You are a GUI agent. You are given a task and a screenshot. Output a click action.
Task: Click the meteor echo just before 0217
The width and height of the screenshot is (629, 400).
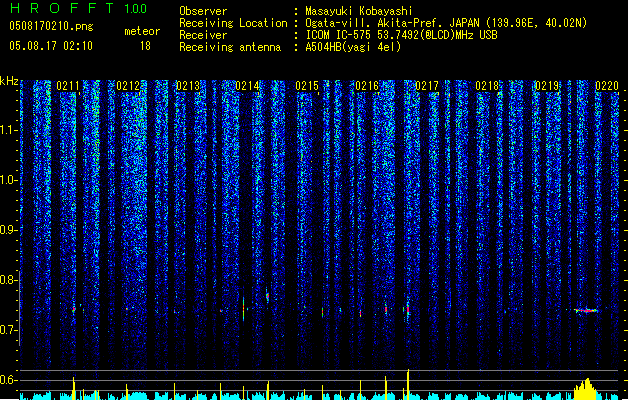pyautogui.click(x=408, y=310)
